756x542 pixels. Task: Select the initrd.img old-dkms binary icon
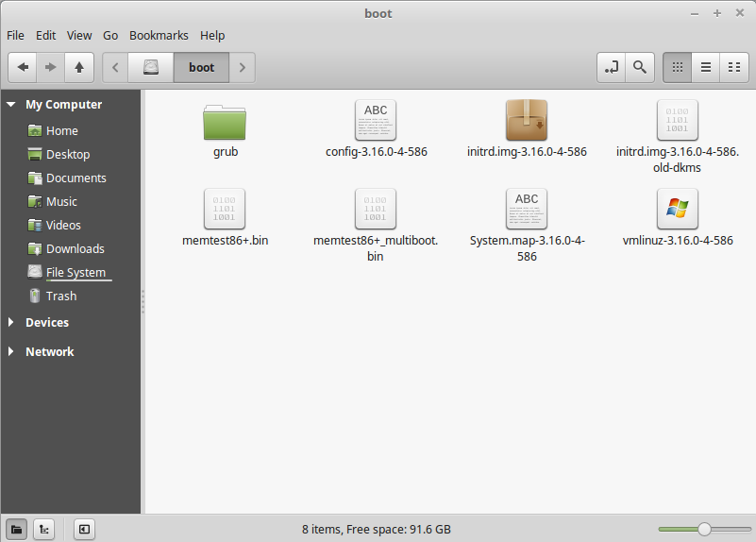[678, 120]
